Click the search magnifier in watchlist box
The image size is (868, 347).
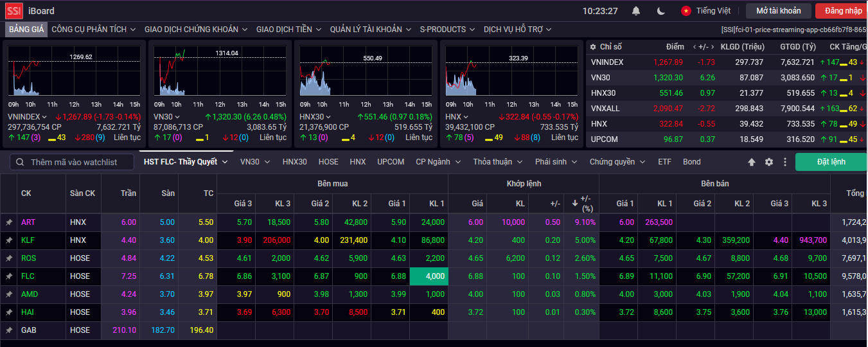(21, 162)
